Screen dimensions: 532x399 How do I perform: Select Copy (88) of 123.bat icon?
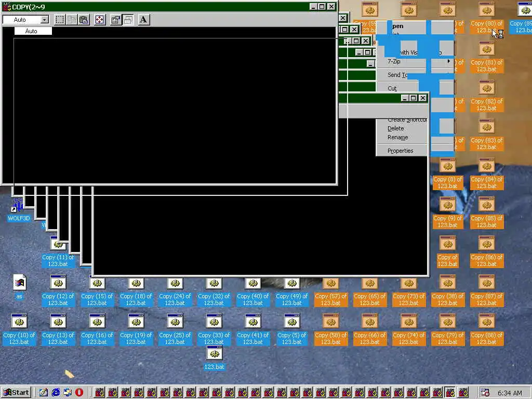[487, 330]
